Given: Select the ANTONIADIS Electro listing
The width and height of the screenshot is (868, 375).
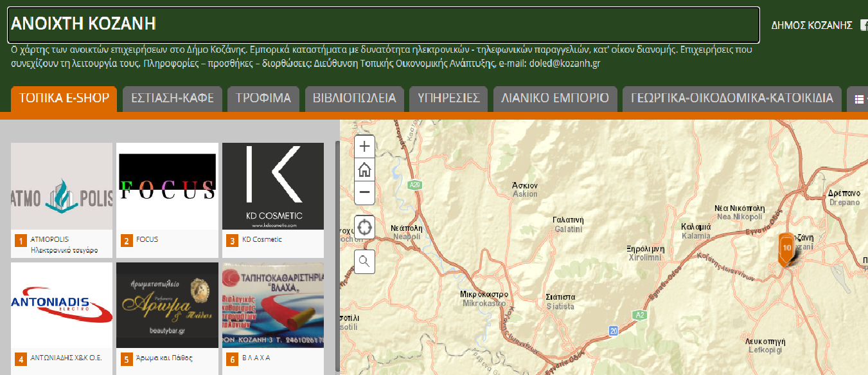Looking at the screenshot, I should (62, 306).
